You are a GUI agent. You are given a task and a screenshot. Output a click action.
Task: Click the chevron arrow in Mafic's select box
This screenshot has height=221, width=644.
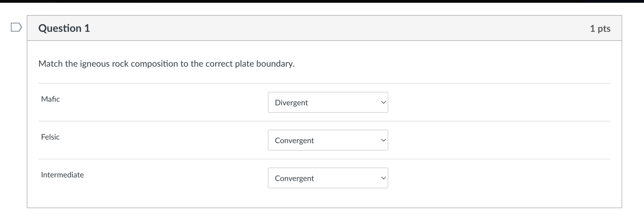pos(383,103)
